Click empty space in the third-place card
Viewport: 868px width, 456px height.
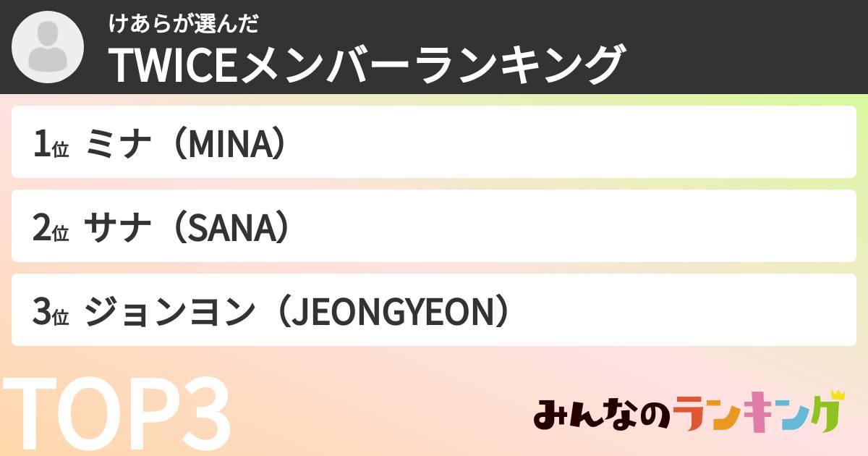pos(687,311)
